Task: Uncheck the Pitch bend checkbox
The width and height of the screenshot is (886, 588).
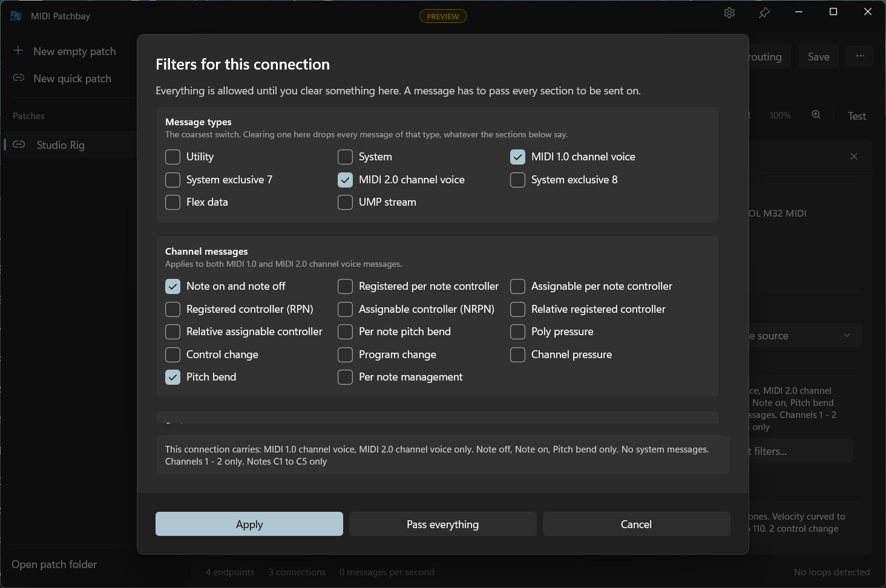Action: (173, 377)
